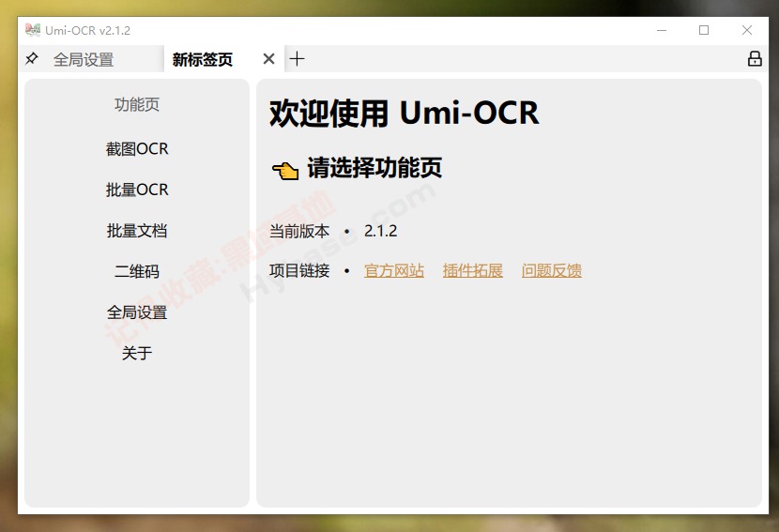Add a new tab with plus icon
The height and width of the screenshot is (532, 779).
tap(297, 58)
